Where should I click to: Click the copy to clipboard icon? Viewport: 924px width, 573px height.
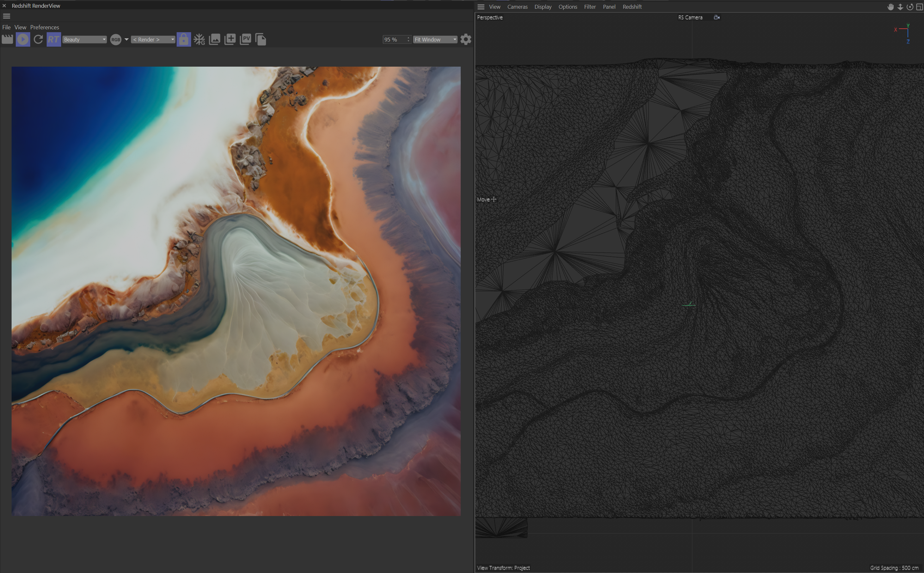[261, 39]
